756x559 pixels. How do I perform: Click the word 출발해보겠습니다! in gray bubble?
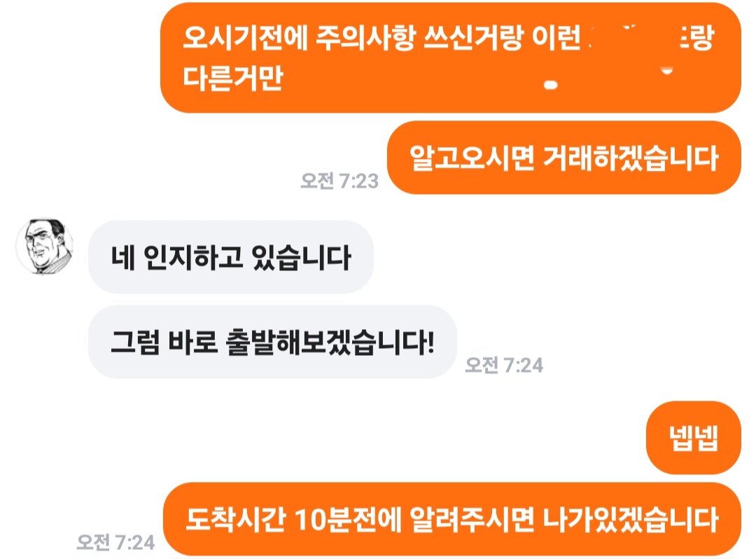(330, 343)
